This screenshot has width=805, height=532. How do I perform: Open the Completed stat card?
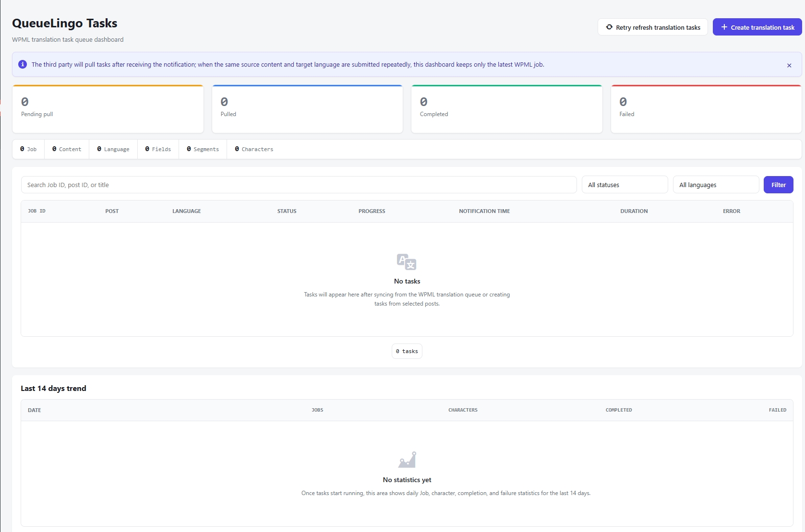[x=507, y=109]
